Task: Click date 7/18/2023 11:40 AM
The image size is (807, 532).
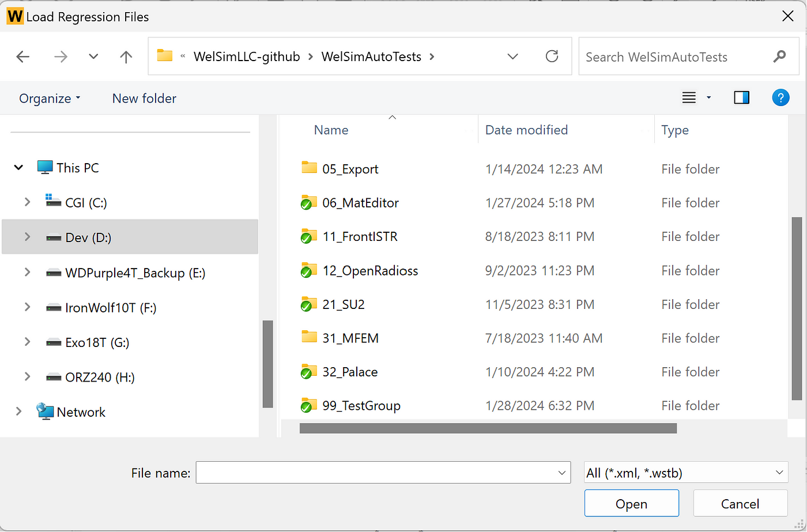Action: 544,338
